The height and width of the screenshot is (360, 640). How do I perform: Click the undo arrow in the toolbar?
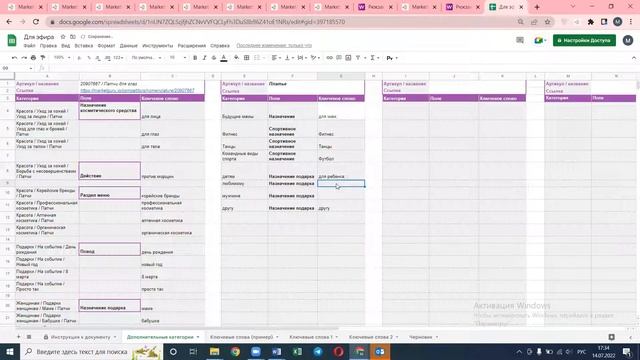point(14,58)
